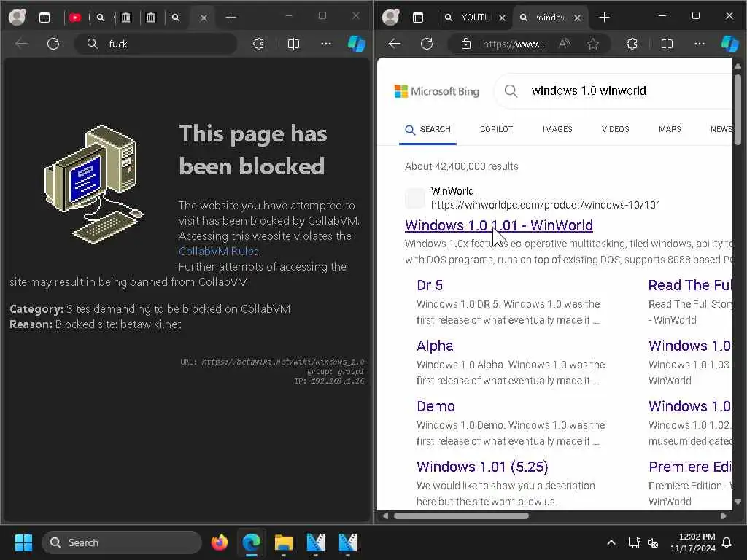The width and height of the screenshot is (747, 560).
Task: Open the 'Demo' sublink
Action: click(436, 406)
